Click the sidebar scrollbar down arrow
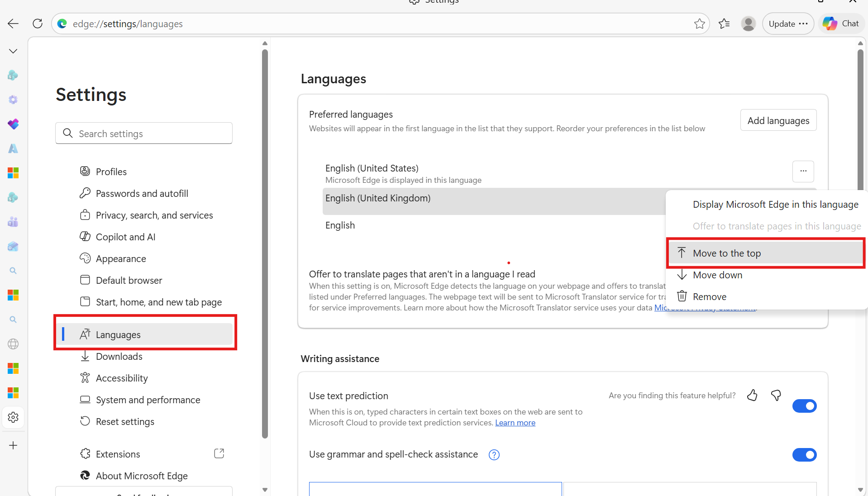868x496 pixels. click(x=265, y=490)
